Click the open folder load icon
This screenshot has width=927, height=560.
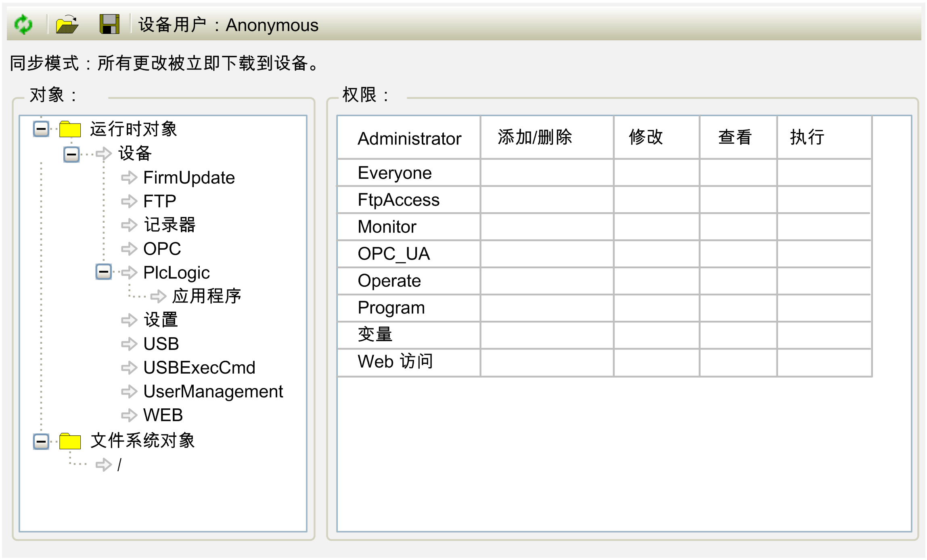pos(67,25)
